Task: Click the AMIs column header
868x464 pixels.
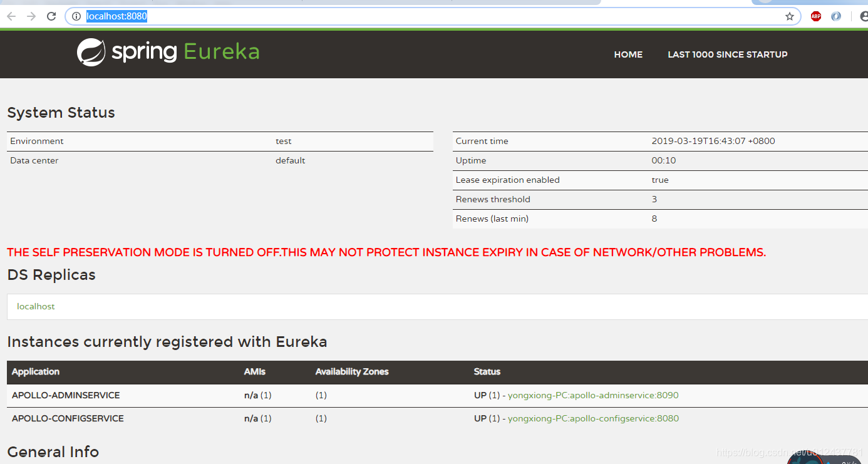Action: point(255,371)
